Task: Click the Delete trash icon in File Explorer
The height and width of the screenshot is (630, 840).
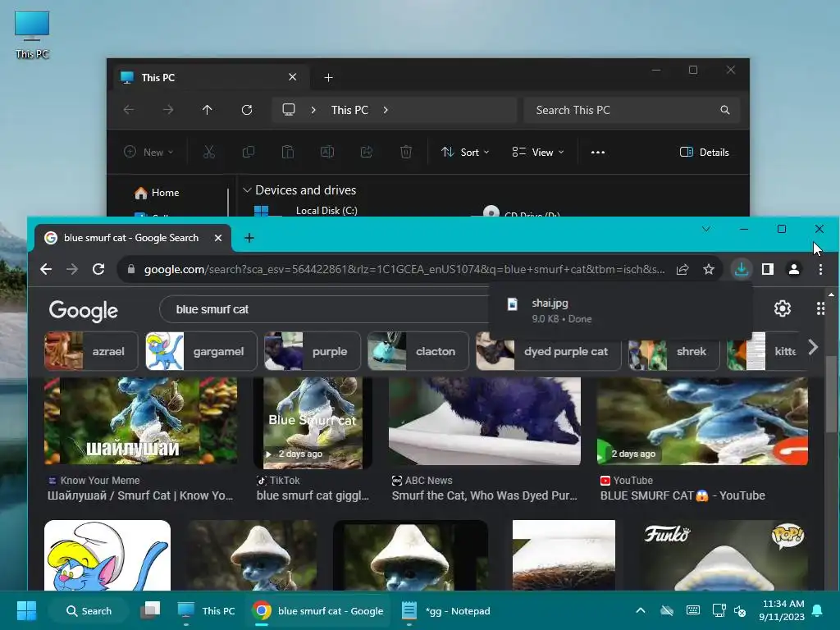Action: pyautogui.click(x=406, y=152)
